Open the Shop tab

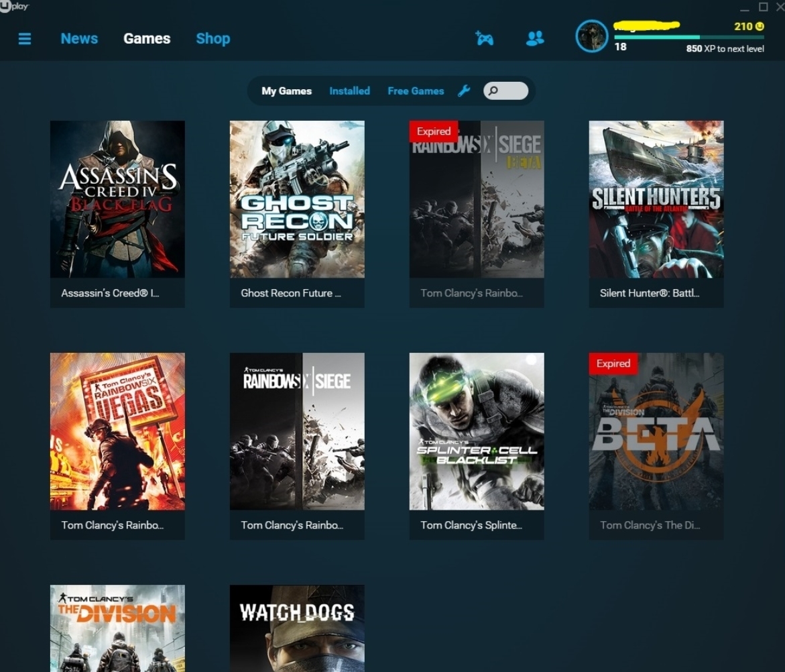pos(213,38)
